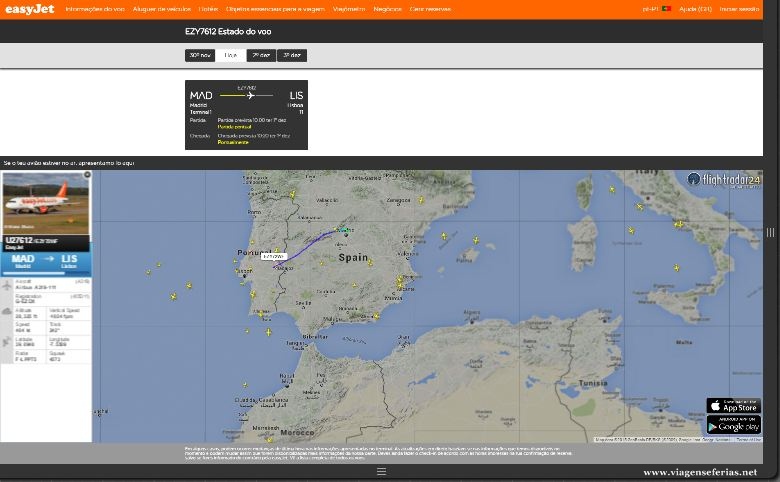Click the MAD to LIS flight status card
780x482 pixels.
click(246, 115)
